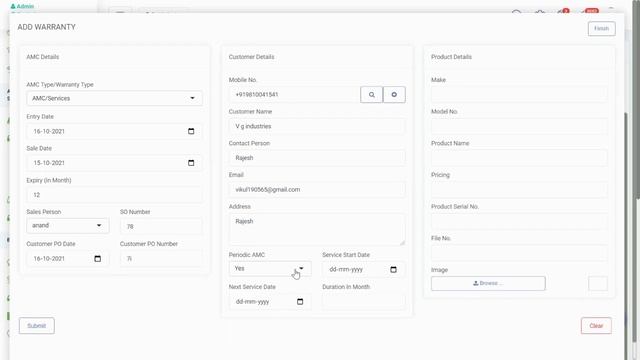Screen dimensions: 640x360
Task: Focus the Expiry (In Month) field
Action: coord(114,195)
